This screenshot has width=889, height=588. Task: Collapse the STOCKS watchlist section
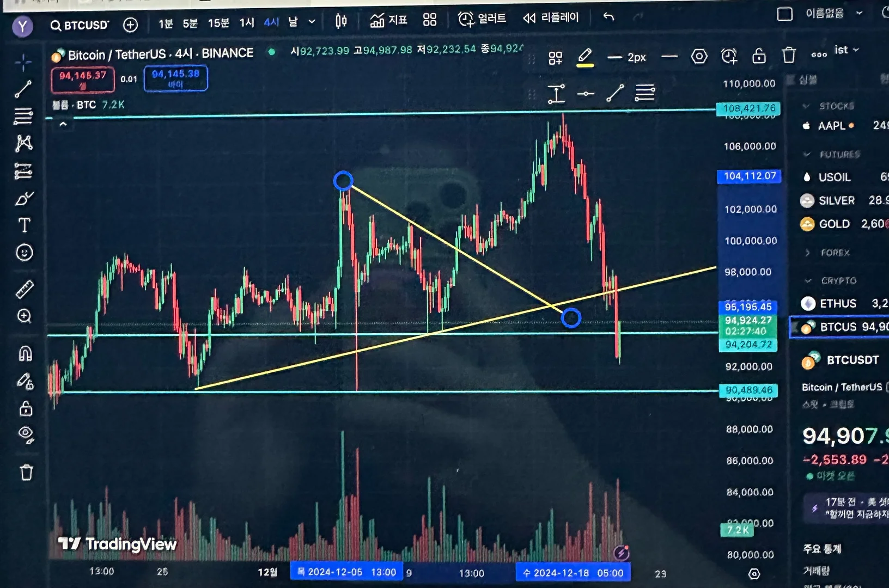click(806, 106)
